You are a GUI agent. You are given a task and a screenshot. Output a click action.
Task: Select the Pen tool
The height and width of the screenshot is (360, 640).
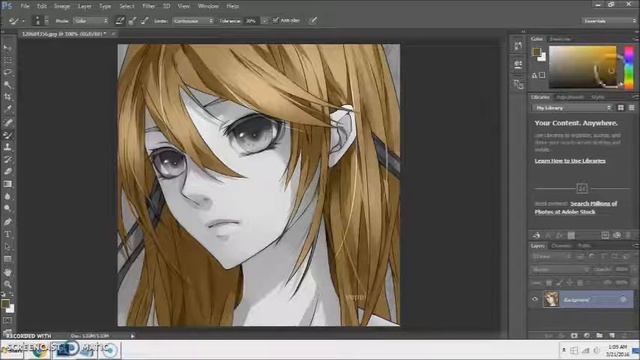point(7,222)
